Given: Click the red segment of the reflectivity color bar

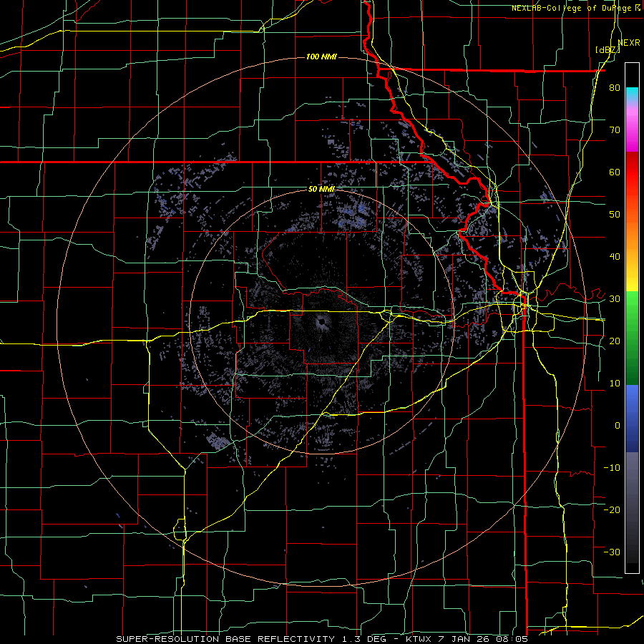Looking at the screenshot, I should point(632,172).
